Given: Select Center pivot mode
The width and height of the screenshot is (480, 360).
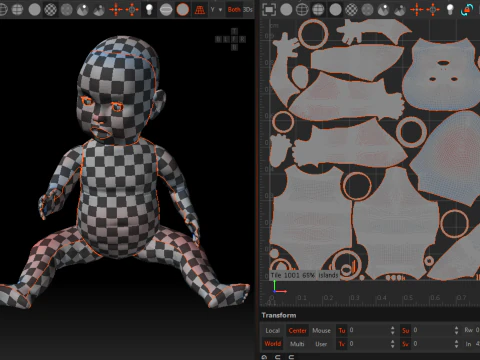Looking at the screenshot, I should tap(297, 330).
